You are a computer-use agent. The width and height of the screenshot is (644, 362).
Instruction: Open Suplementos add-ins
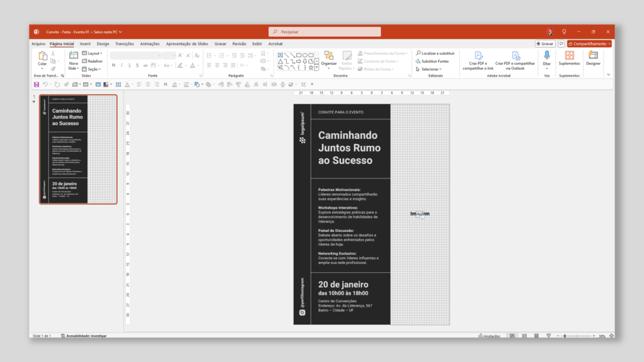pyautogui.click(x=569, y=58)
